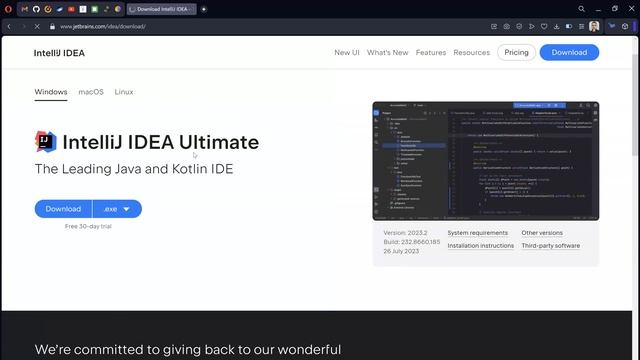
Task: Stop loading the page
Action: [x=37, y=27]
